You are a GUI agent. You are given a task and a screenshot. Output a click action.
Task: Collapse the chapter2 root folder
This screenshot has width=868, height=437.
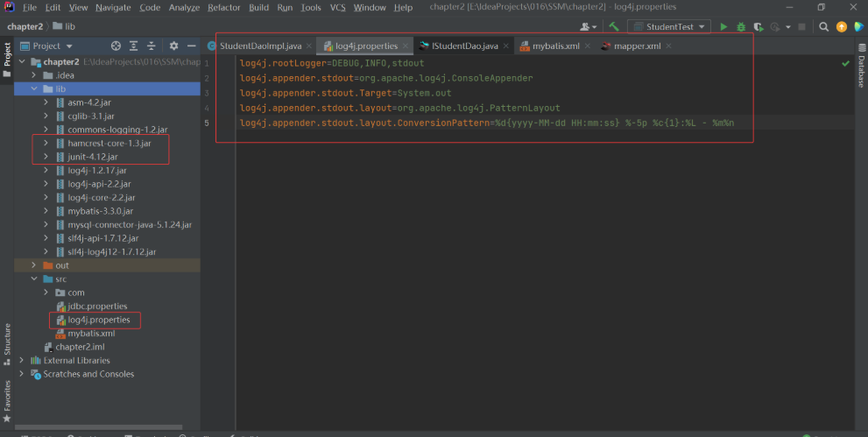tap(22, 62)
